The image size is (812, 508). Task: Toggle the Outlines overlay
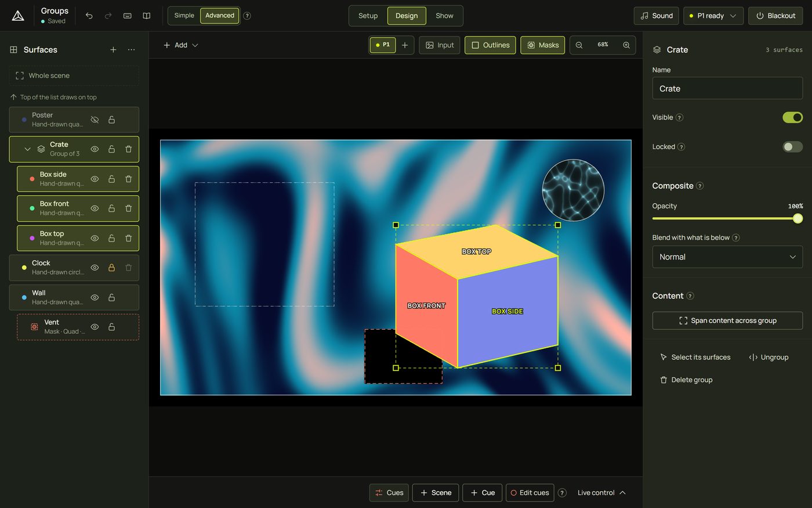(x=490, y=45)
